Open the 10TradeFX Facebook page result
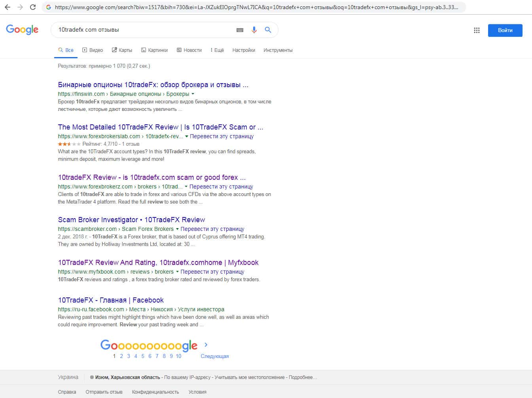 pyautogui.click(x=111, y=300)
